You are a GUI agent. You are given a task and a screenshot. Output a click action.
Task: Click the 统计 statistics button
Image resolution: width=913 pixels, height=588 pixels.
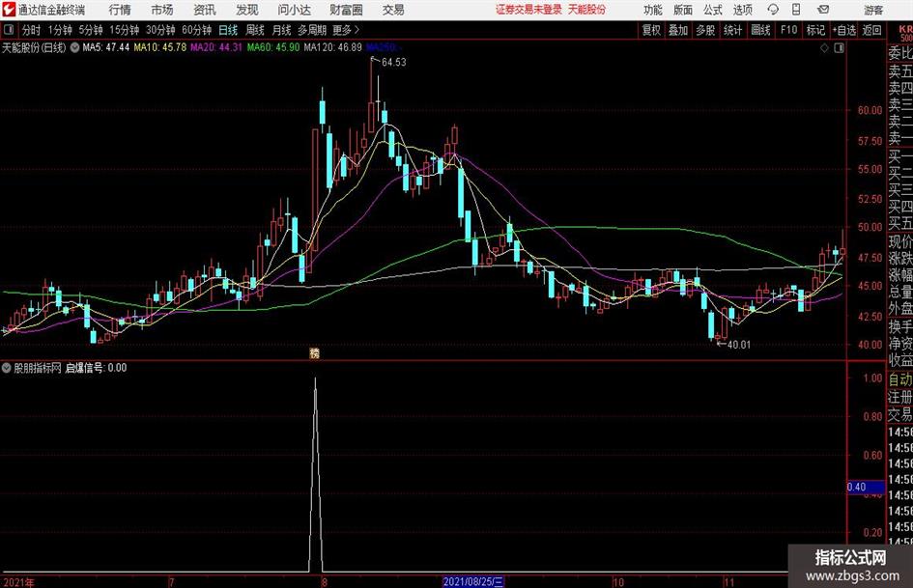click(x=733, y=30)
